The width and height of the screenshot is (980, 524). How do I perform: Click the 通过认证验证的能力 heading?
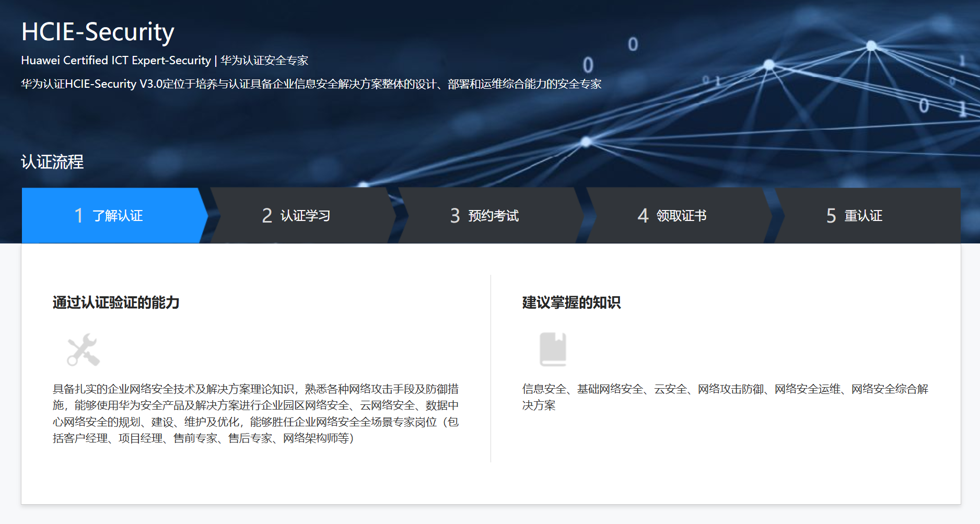(x=116, y=302)
